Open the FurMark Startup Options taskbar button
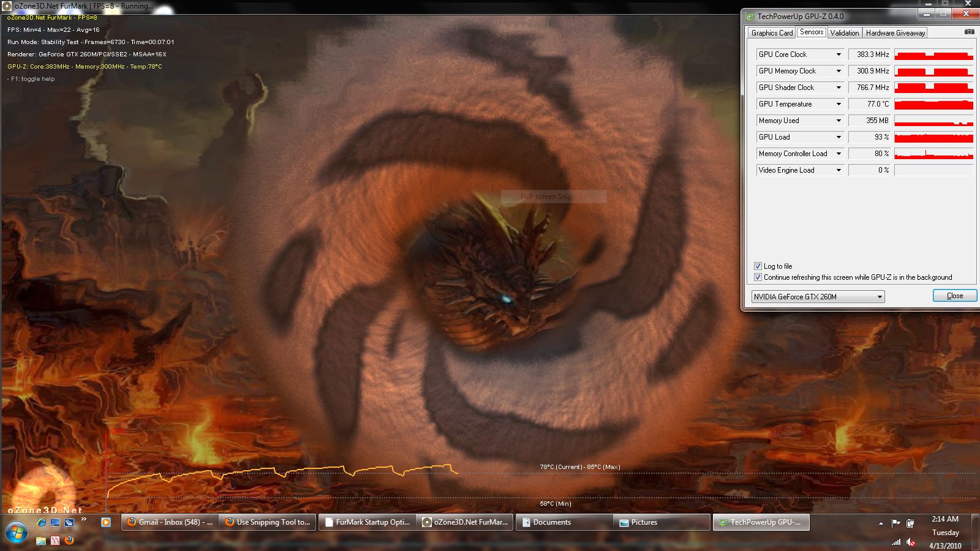 click(366, 522)
